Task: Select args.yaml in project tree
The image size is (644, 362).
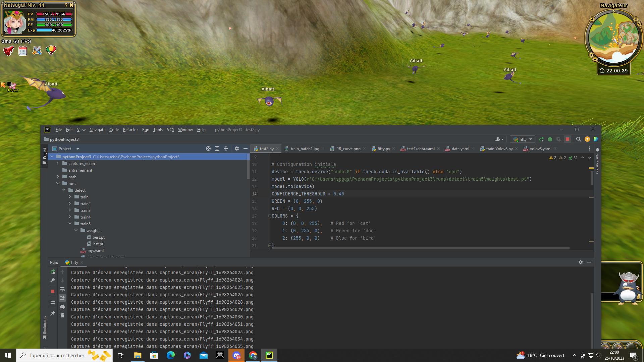Action: click(95, 251)
